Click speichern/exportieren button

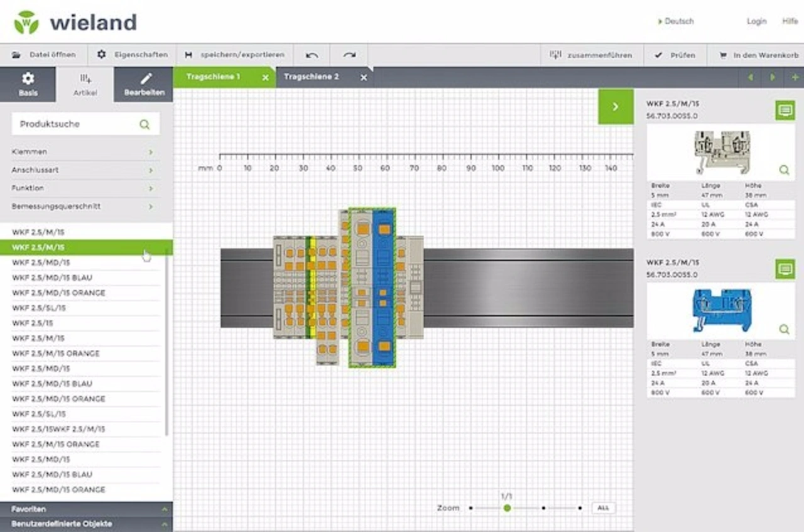click(x=235, y=55)
